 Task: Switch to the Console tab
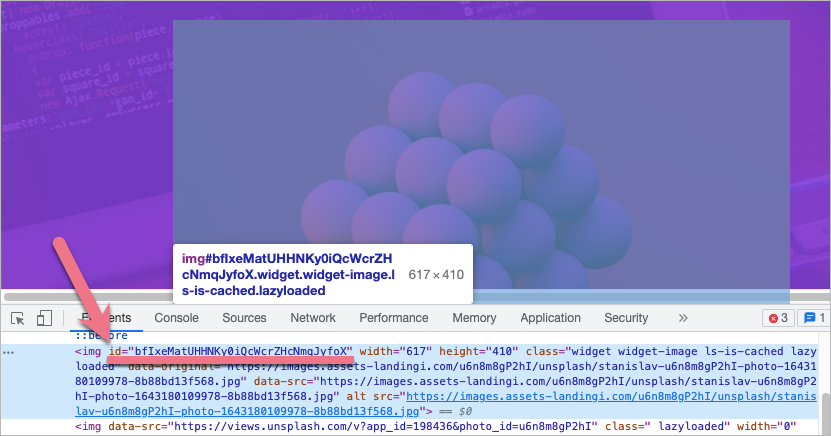tap(176, 318)
